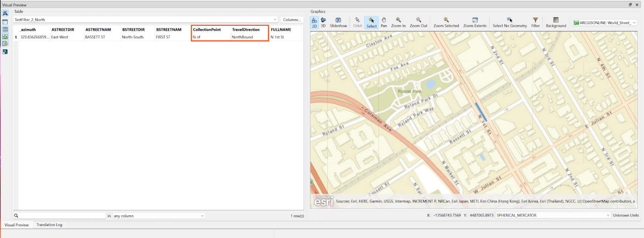Viewport: 644px width, 238px height.
Task: Open the any column search scope dropdown
Action: pyautogui.click(x=159, y=216)
